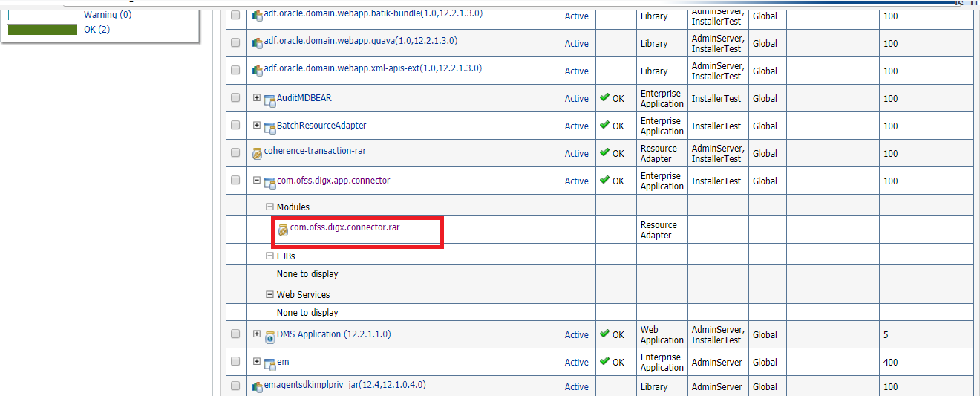
Task: Click the green OK checkmark for com.ofss.digx.app.connector
Action: [x=604, y=181]
